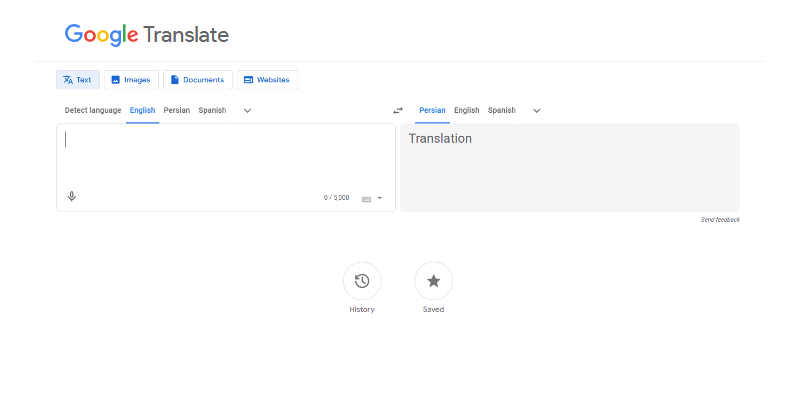
Task: Click the Send feedback link
Action: point(720,219)
